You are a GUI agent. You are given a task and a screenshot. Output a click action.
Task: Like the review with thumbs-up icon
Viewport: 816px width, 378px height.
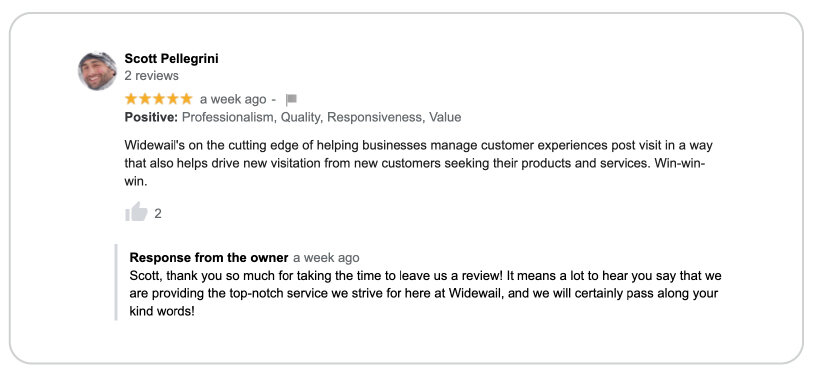pos(136,212)
